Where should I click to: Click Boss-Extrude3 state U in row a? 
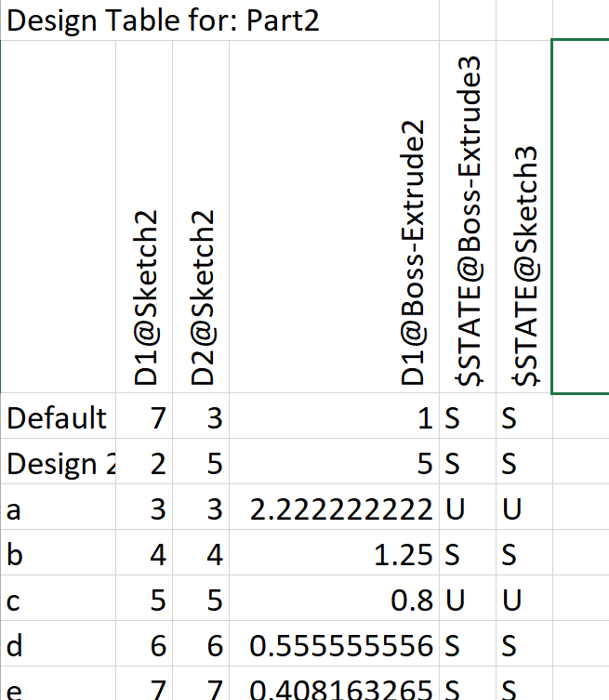pyautogui.click(x=468, y=508)
